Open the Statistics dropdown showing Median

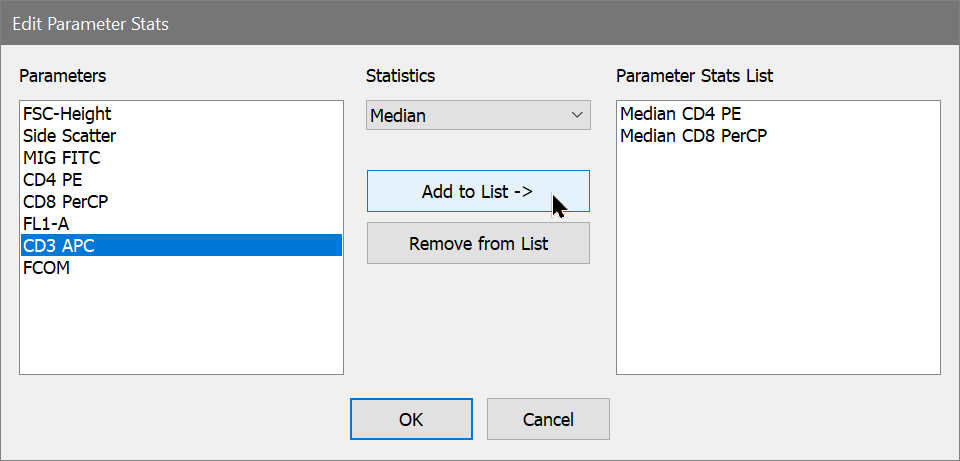pos(466,116)
